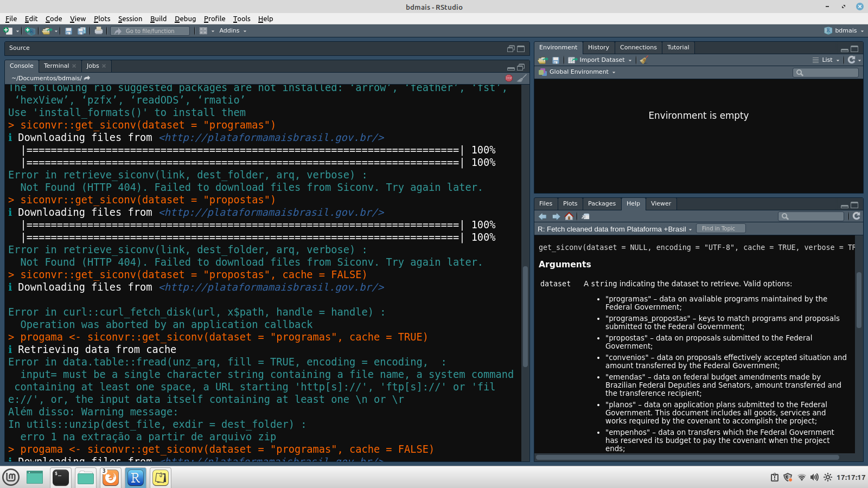Print the current file

pos(99,31)
